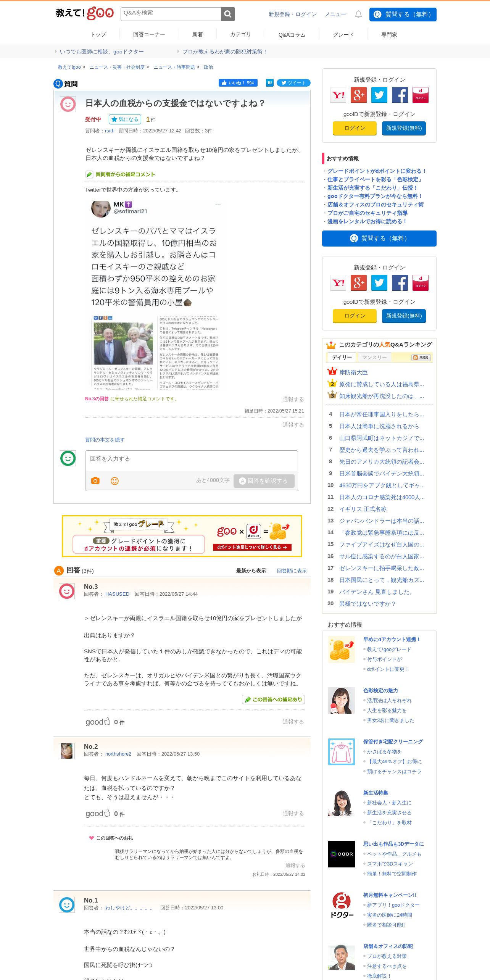Click the Twitter ツイート button
The height and width of the screenshot is (980, 490).
293,83
